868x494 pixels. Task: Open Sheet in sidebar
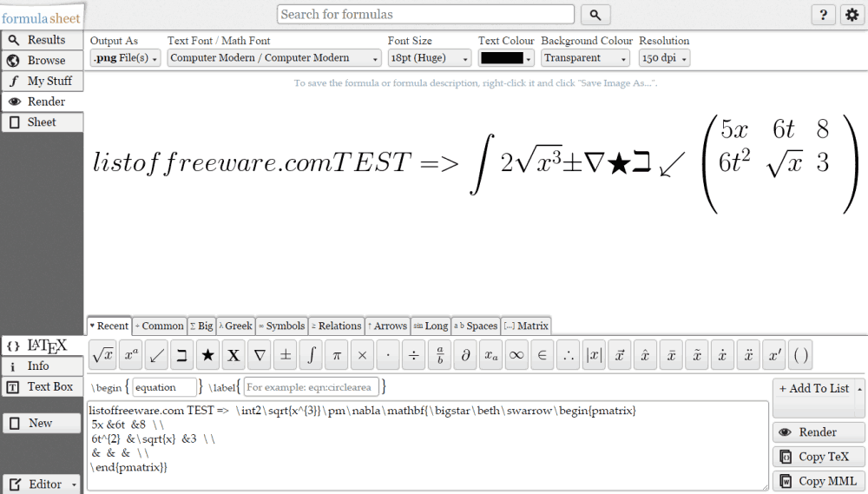click(43, 122)
